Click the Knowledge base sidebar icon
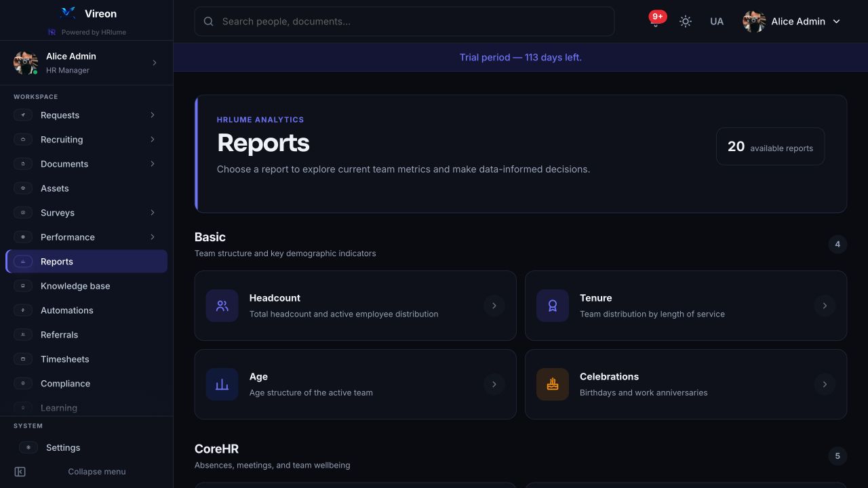The height and width of the screenshot is (488, 868). pyautogui.click(x=23, y=286)
